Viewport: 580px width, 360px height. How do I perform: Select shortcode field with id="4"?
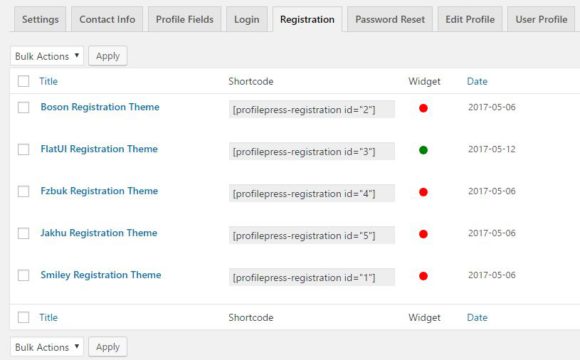click(312, 193)
